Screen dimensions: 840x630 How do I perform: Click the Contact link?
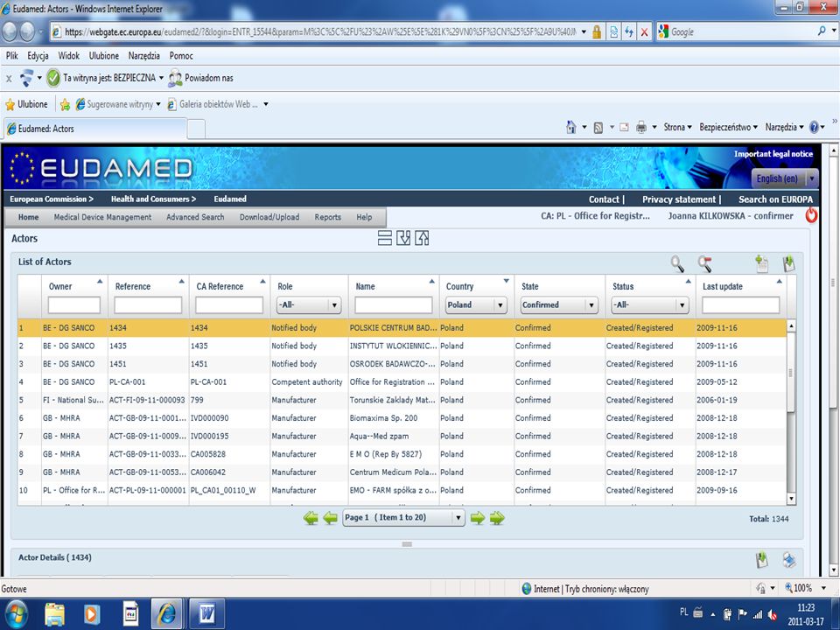(x=604, y=199)
